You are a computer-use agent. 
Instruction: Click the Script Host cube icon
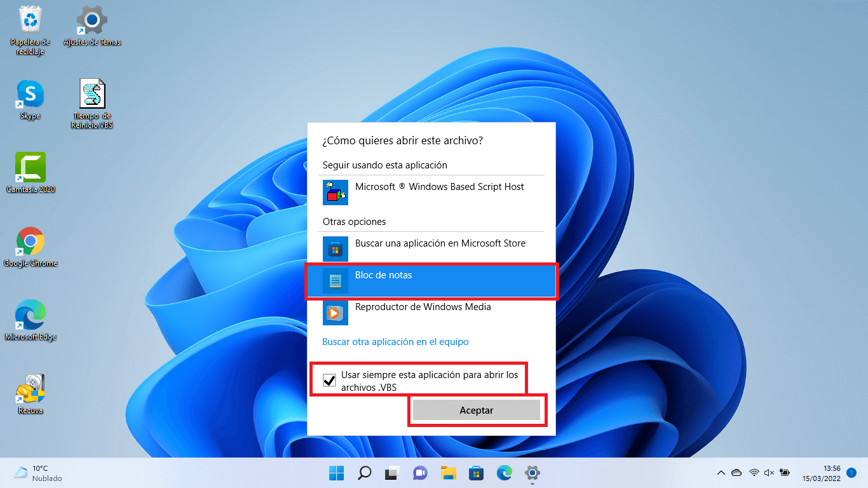(x=336, y=192)
